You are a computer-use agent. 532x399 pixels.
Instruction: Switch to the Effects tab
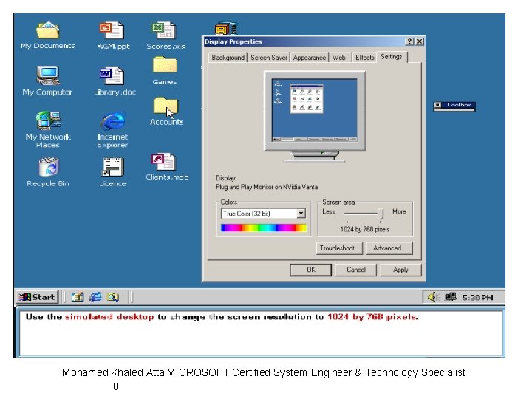coord(365,58)
